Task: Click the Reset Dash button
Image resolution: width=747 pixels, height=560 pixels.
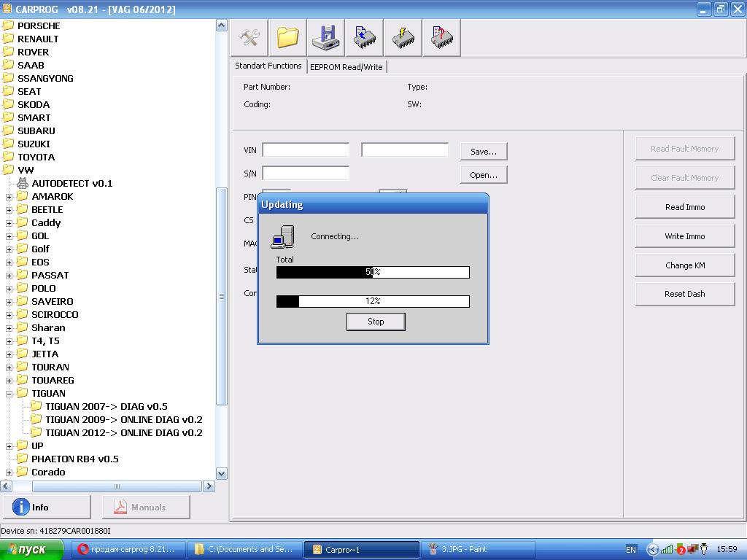Action: click(x=685, y=294)
